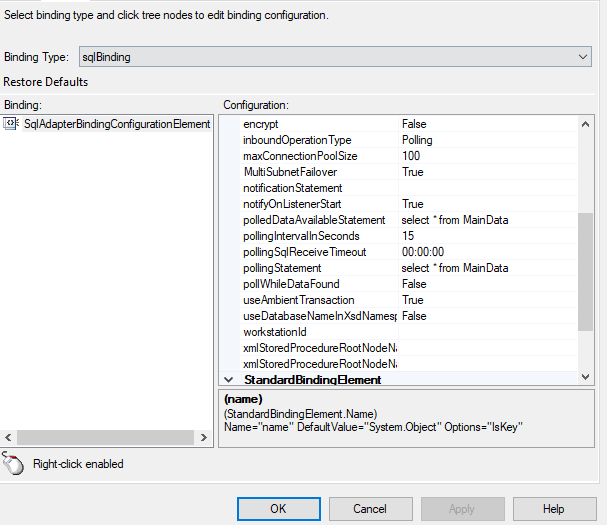Select the SqlAdapterBindingConfigurationElement tree node
This screenshot has width=607, height=525.
(117, 124)
